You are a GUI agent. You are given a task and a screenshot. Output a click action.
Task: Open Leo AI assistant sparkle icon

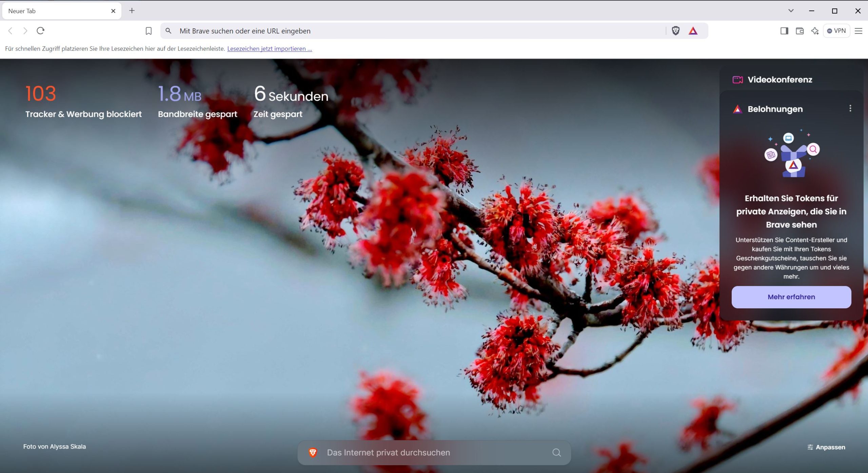coord(815,31)
